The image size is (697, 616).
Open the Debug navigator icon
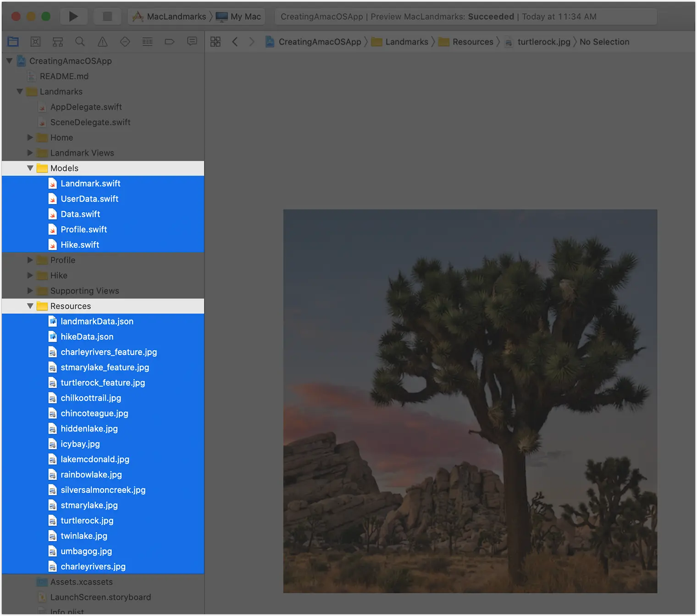point(147,42)
